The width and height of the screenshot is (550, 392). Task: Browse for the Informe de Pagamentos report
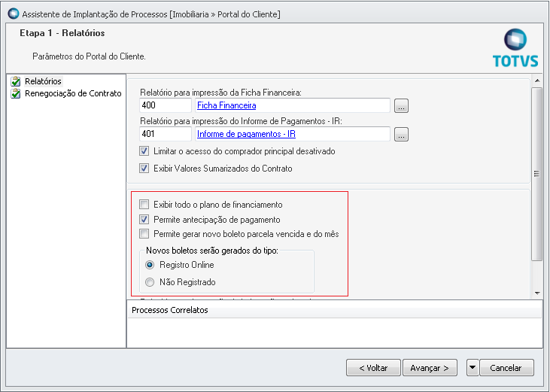pos(401,134)
